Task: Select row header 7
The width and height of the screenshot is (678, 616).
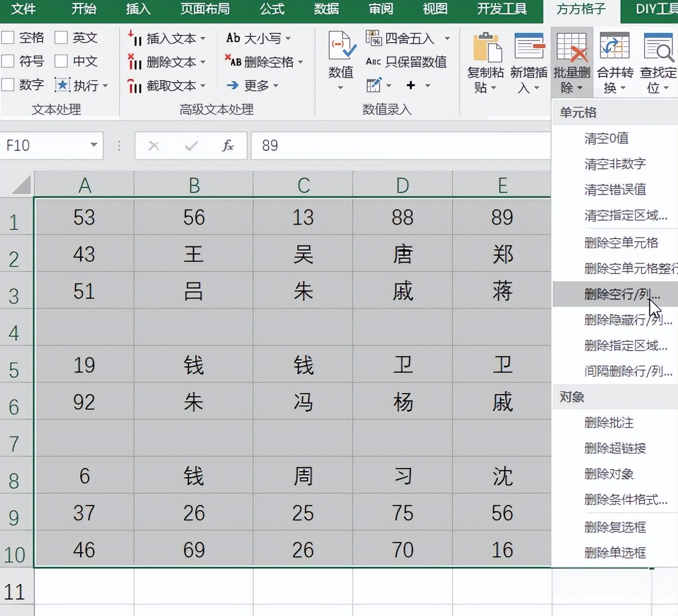Action: (x=15, y=444)
